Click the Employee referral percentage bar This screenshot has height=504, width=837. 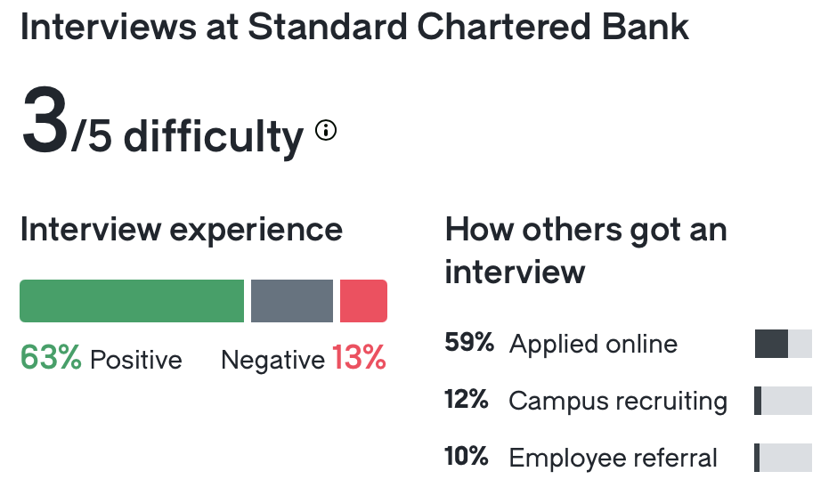pyautogui.click(x=784, y=458)
